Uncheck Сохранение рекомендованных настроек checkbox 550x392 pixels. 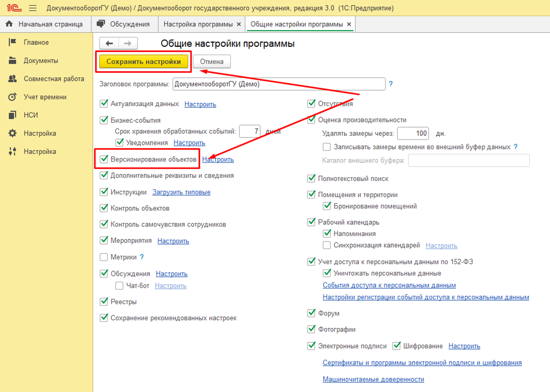104,318
